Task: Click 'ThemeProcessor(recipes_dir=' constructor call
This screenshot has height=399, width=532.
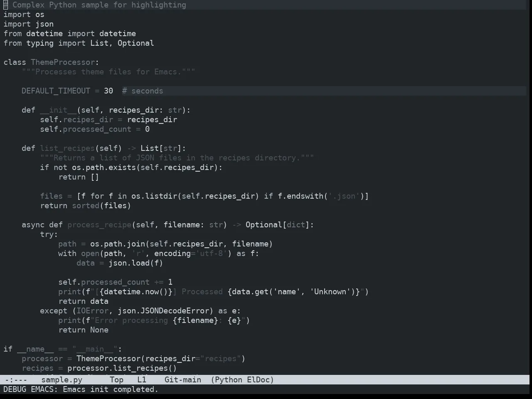Action: [x=138, y=359]
